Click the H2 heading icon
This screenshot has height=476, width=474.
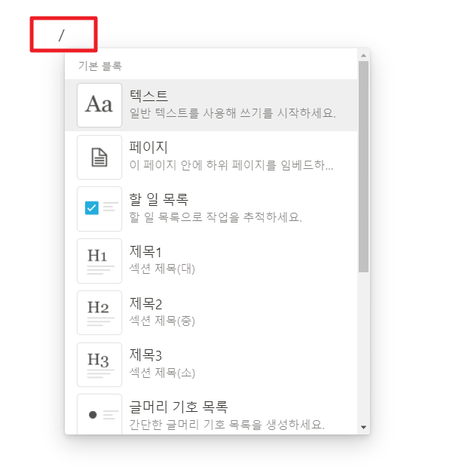99,312
